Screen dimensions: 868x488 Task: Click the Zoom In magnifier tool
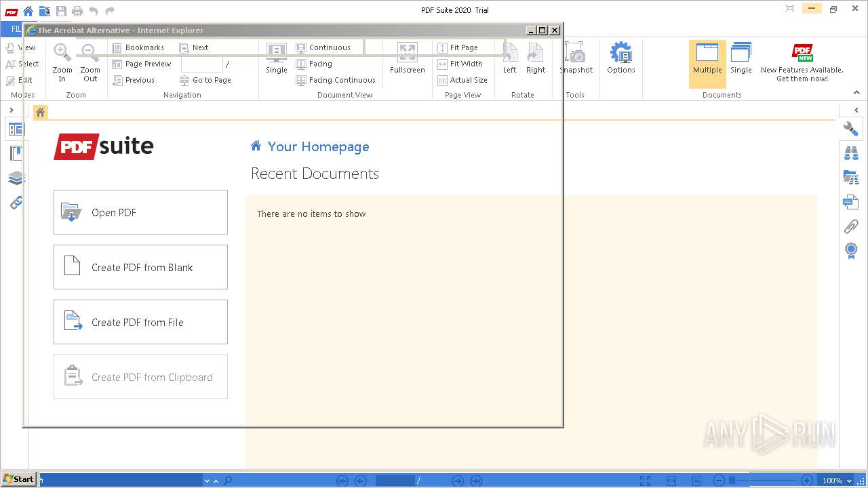62,62
